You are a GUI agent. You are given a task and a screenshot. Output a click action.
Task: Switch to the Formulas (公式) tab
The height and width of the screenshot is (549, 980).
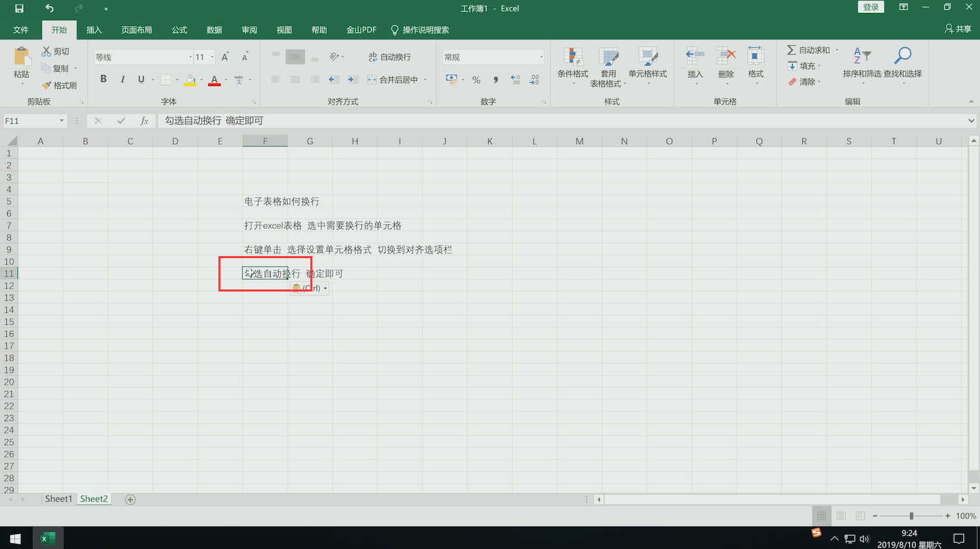click(x=180, y=30)
